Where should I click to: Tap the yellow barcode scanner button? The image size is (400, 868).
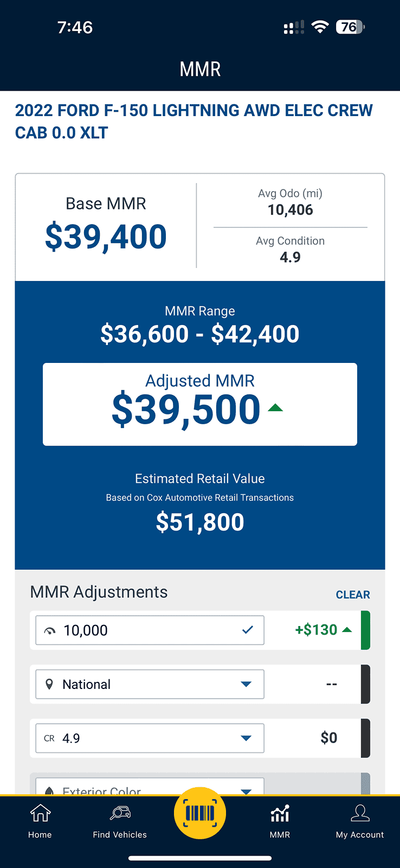200,814
